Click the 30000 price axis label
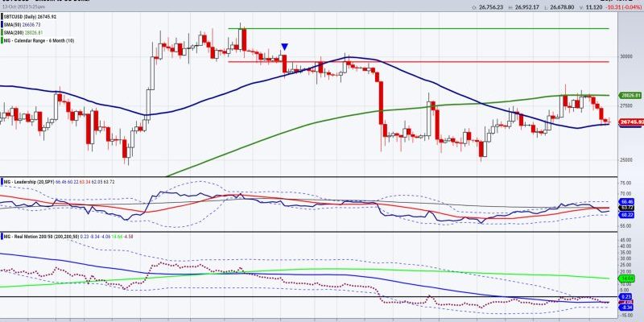 625,56
